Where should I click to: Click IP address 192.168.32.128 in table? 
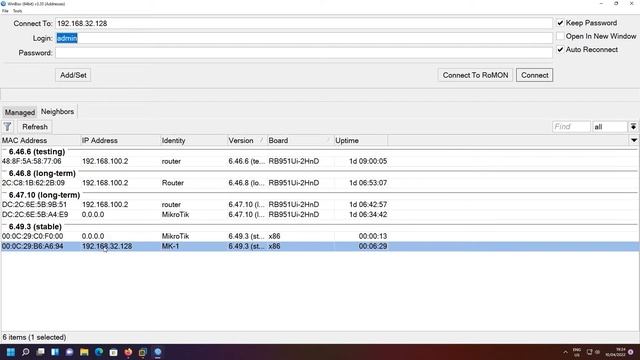[x=107, y=246]
